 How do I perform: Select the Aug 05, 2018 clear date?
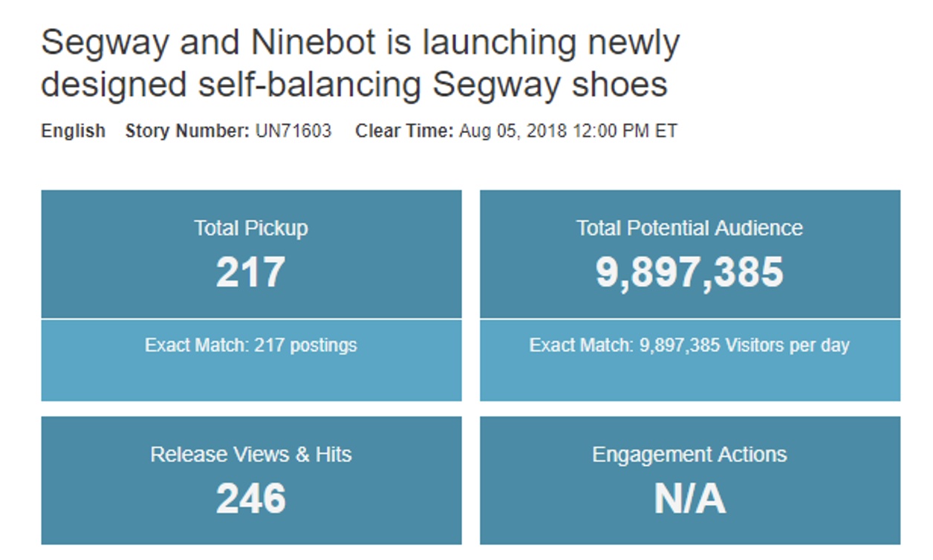pyautogui.click(x=512, y=131)
